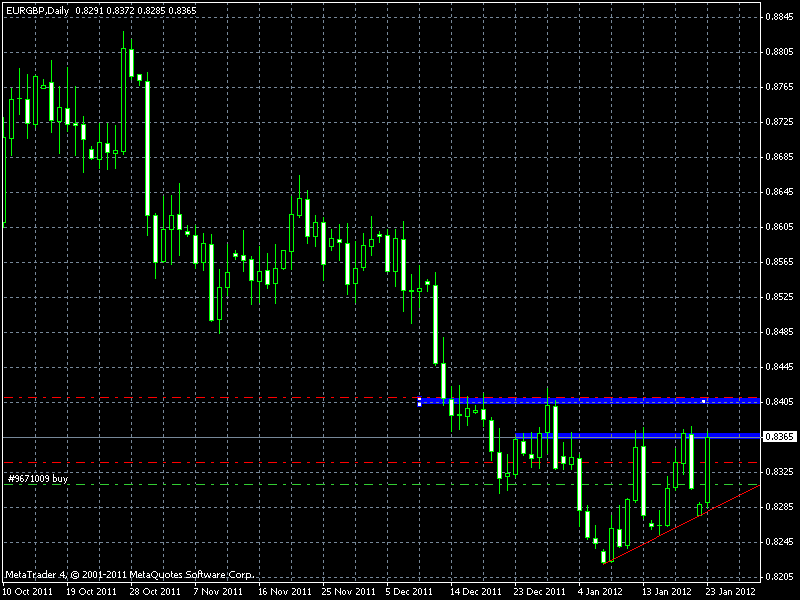Click the 0.8525 price axis label
This screenshot has height=600, width=800.
(780, 296)
